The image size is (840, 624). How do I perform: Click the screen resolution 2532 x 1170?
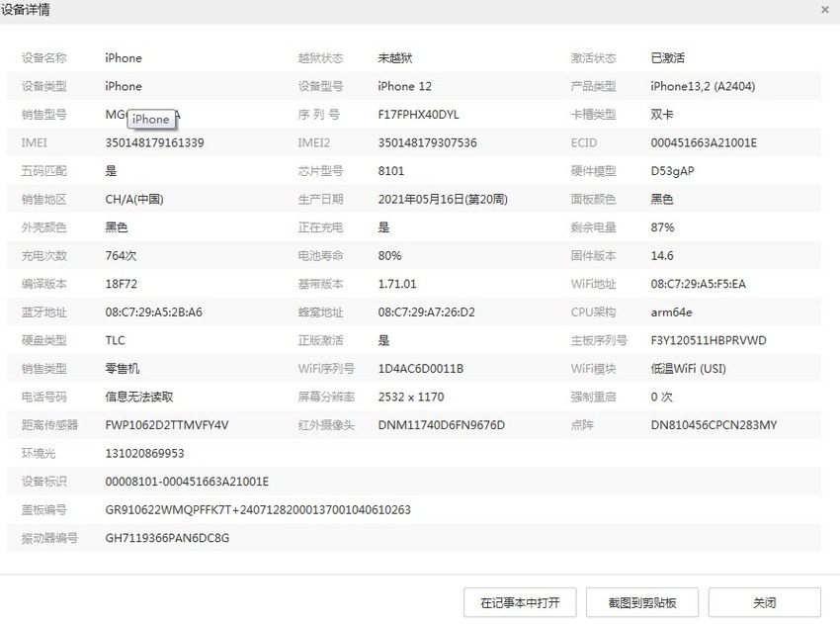(411, 398)
